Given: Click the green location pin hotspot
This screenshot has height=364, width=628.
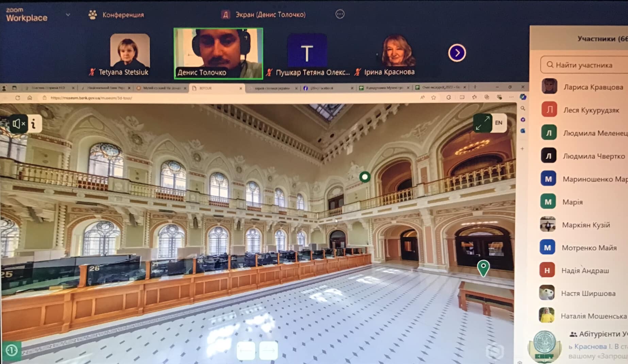Looking at the screenshot, I should pyautogui.click(x=483, y=268).
